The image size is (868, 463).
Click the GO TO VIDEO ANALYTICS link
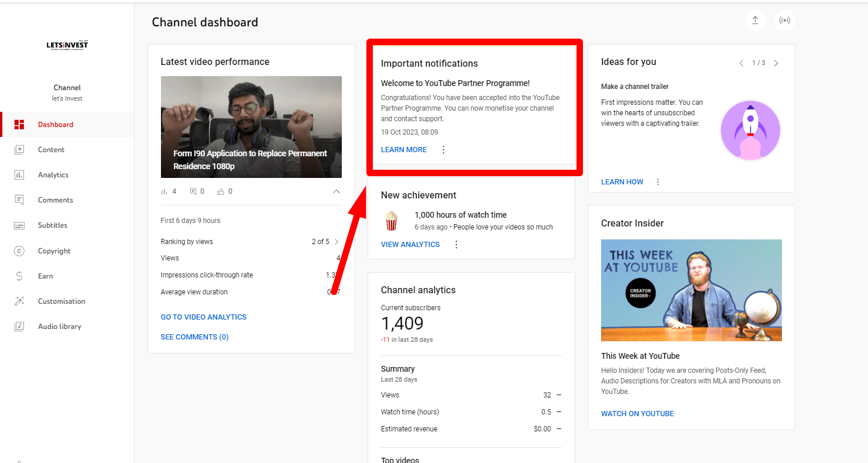coord(204,317)
